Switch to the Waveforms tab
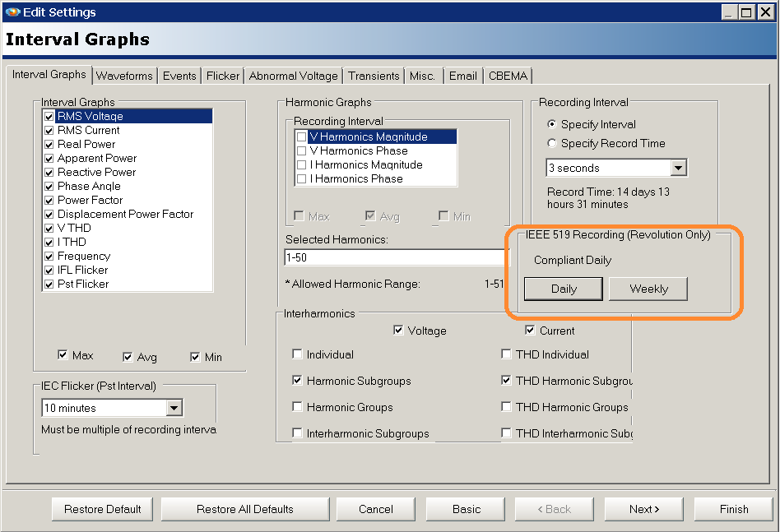Screen dimensions: 780x532 pos(124,75)
